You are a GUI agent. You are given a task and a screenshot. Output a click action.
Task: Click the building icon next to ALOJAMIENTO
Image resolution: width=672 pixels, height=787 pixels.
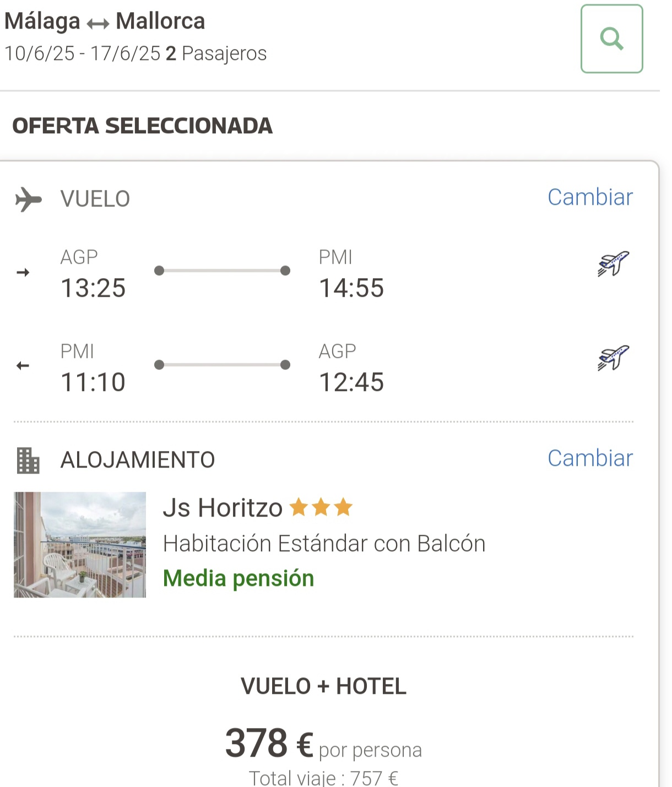[28, 460]
